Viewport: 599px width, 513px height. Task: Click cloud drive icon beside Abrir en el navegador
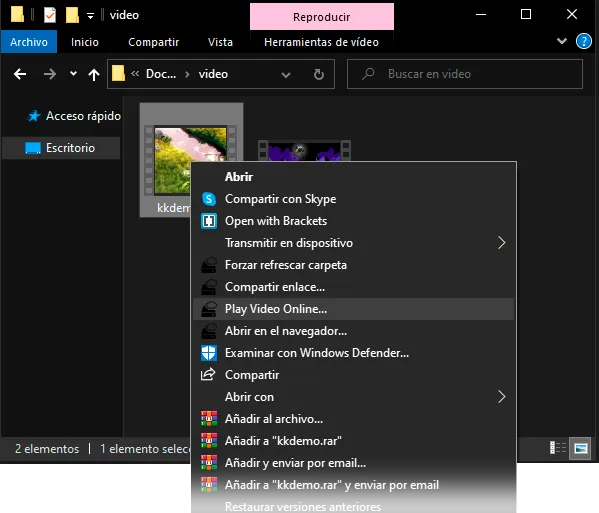pos(209,331)
